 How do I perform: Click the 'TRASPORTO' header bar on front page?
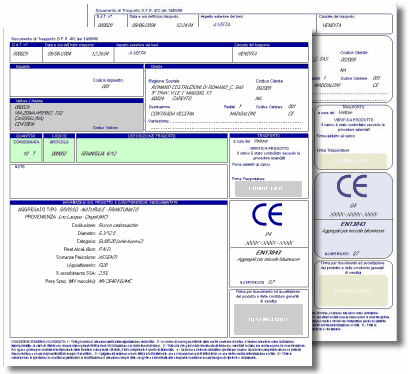pos(269,136)
